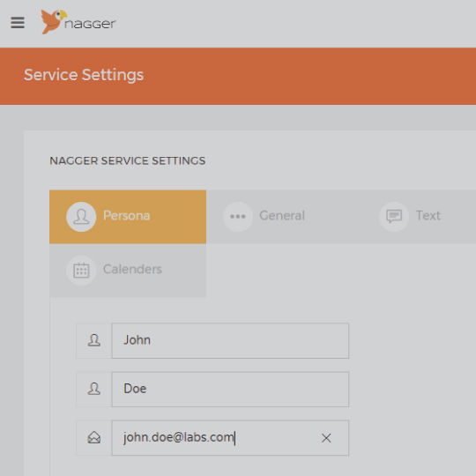Click the nagger wordmark text
Image resolution: width=476 pixels, height=476 pixels.
(90, 24)
